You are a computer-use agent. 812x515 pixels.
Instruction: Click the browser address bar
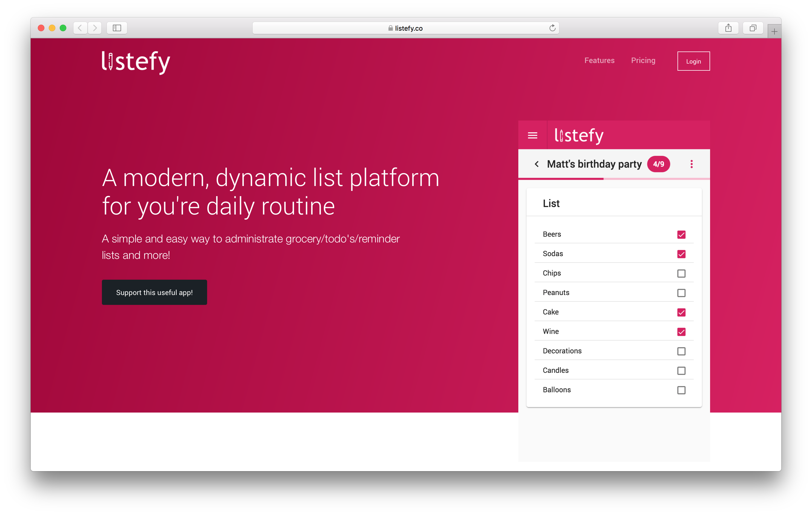[x=405, y=28]
